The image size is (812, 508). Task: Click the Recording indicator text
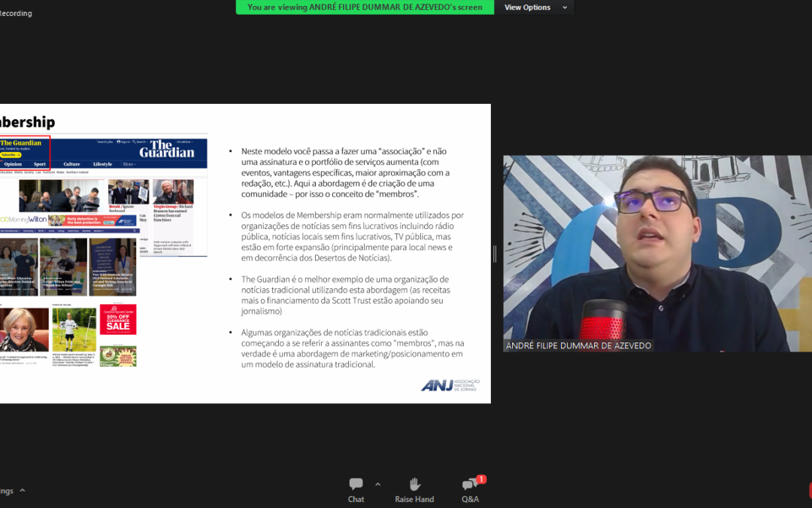pos(16,13)
